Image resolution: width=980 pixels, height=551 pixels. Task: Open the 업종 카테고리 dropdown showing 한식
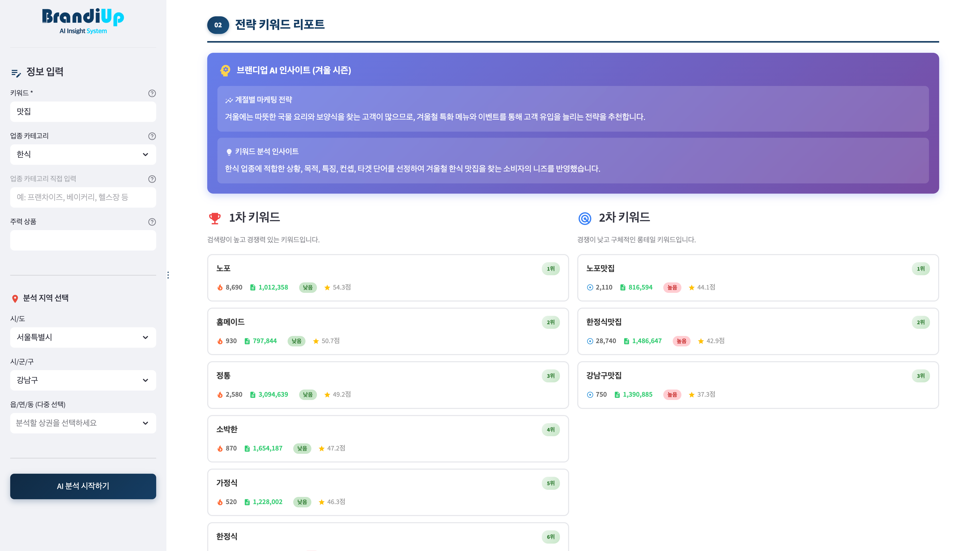pyautogui.click(x=83, y=154)
